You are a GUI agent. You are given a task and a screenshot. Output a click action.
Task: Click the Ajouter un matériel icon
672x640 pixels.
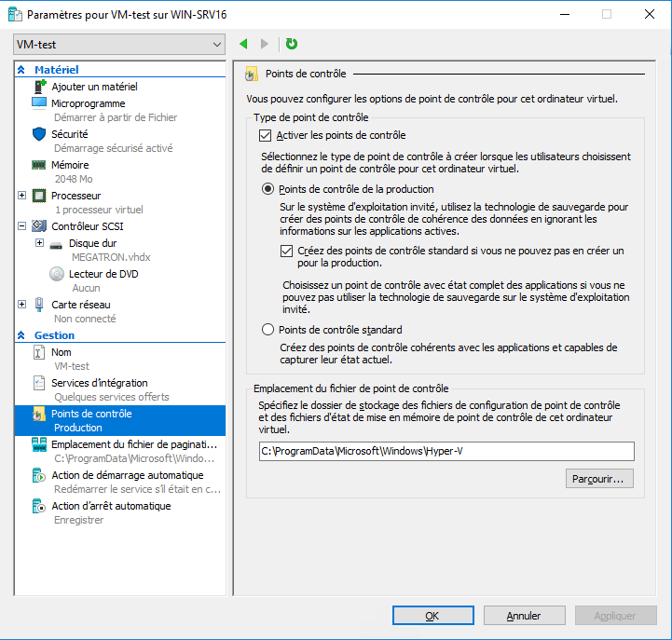pyautogui.click(x=39, y=87)
